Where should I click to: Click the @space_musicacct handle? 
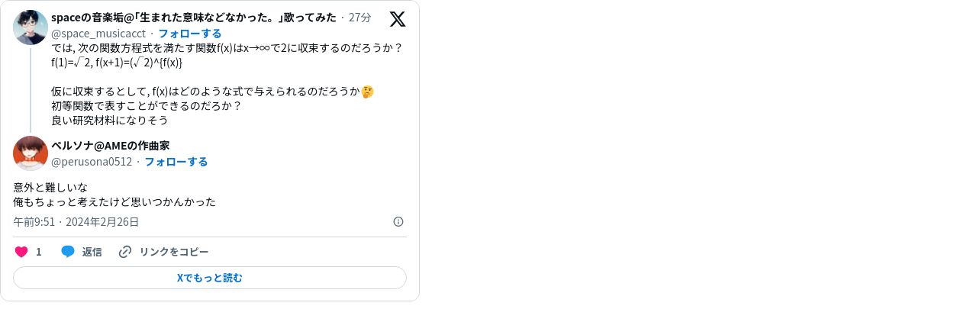[98, 33]
